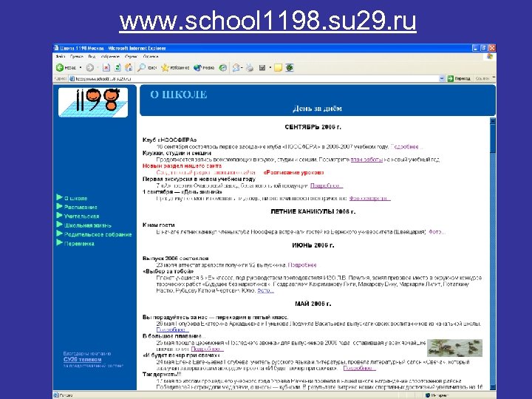Open the Правка menu
Image resolution: width=532 pixels, height=399 pixels.
[77, 57]
